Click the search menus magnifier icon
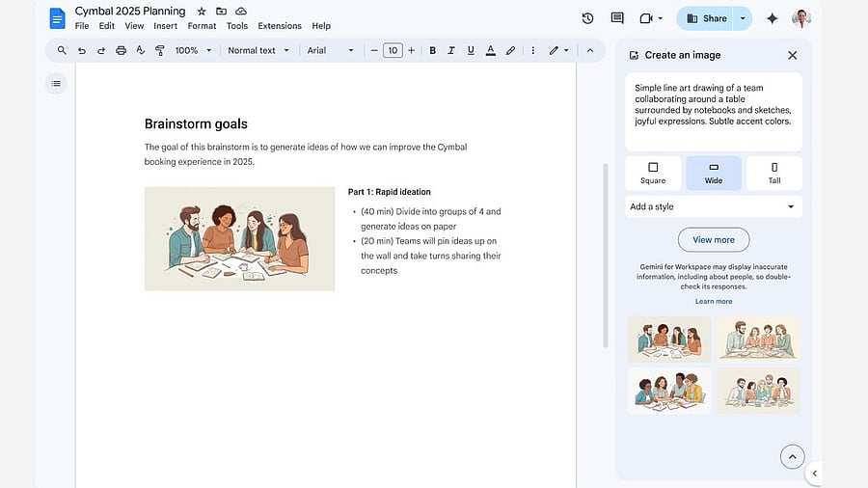Viewport: 868px width, 488px height. [x=62, y=50]
